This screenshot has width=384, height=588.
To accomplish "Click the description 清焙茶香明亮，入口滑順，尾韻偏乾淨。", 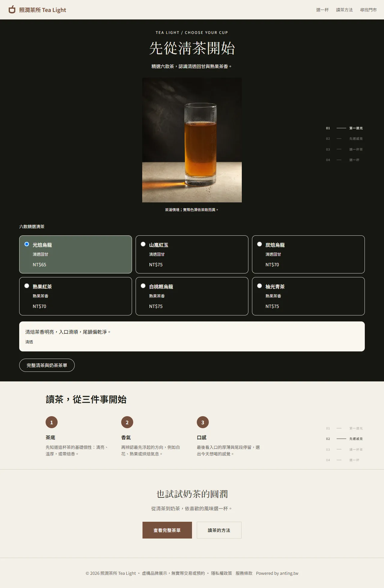I will point(68,332).
